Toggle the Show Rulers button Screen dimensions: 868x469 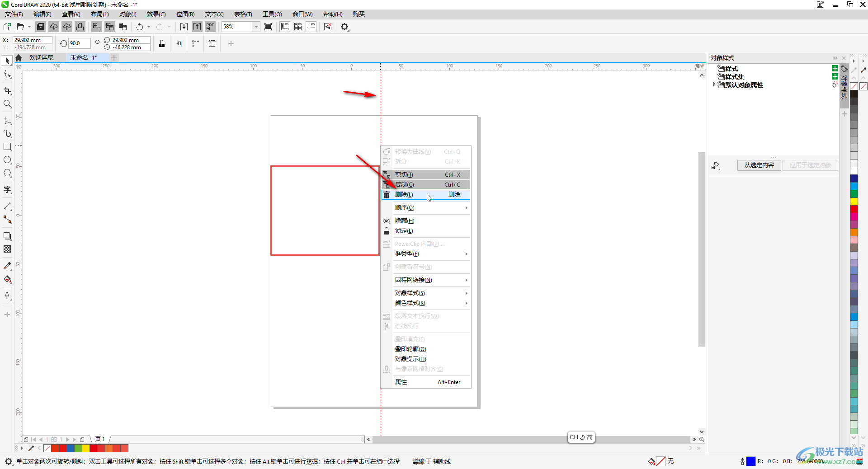[285, 27]
